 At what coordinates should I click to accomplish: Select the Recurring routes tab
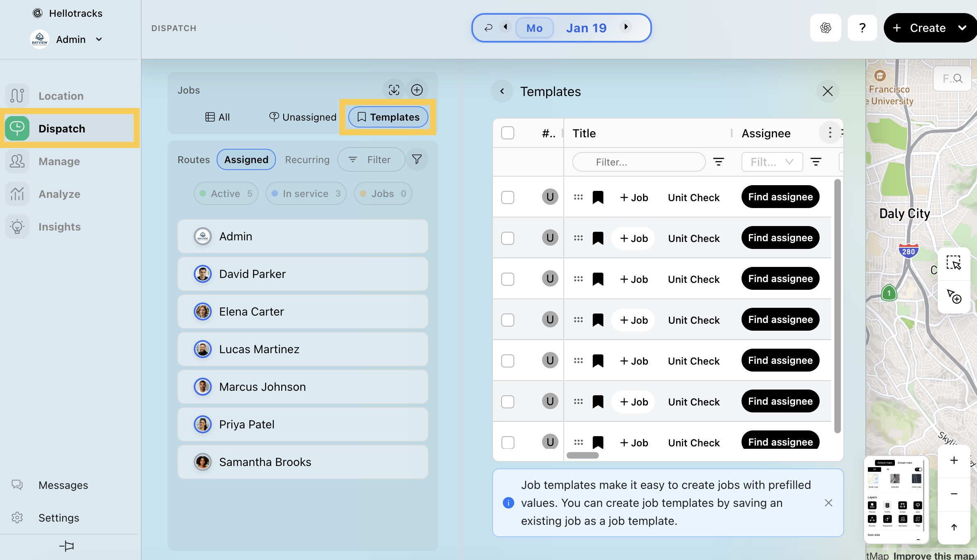307,160
